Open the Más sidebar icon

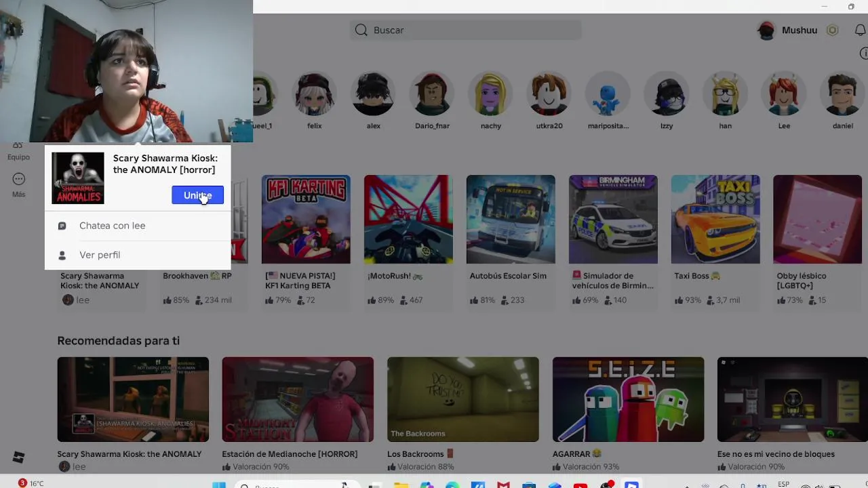18,180
